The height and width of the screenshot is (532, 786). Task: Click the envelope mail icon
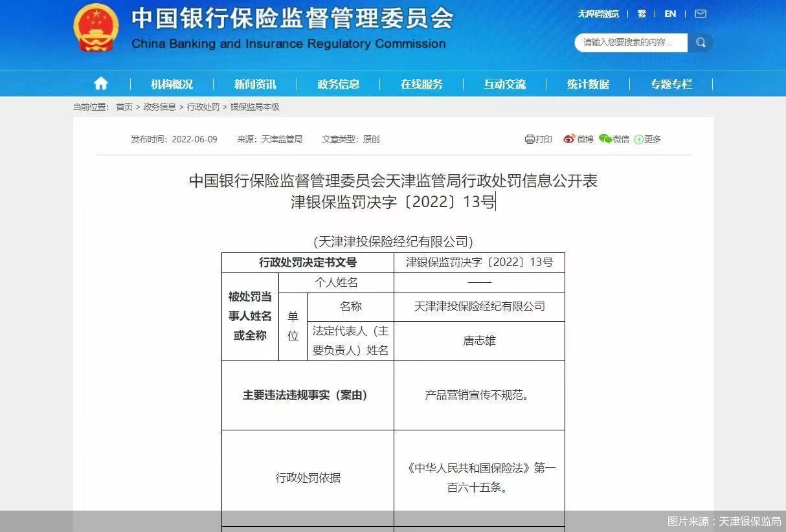point(700,14)
